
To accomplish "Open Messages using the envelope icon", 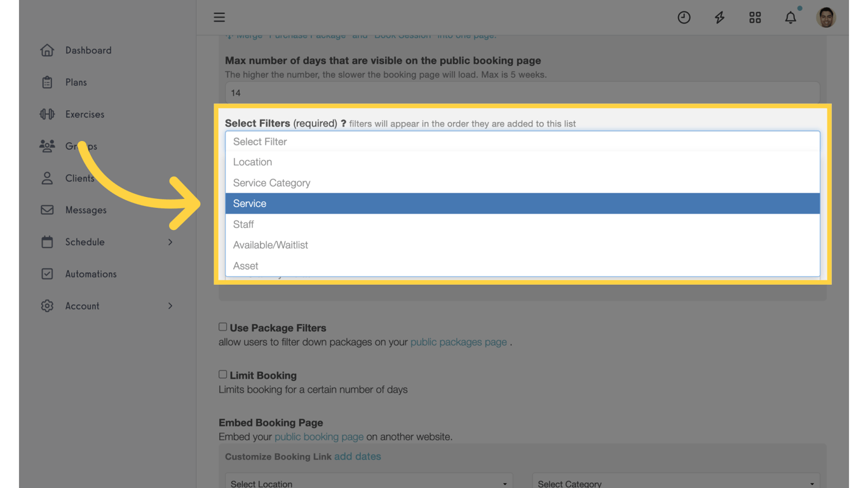I will (x=47, y=210).
